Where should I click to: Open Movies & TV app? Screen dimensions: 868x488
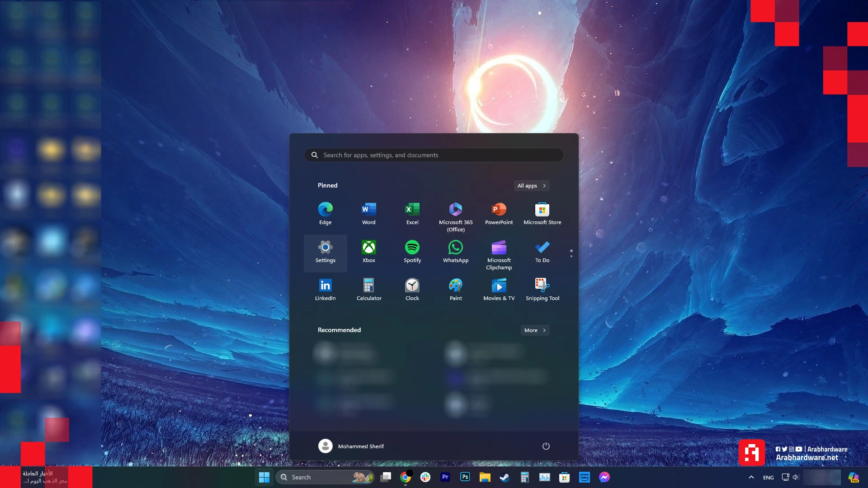pyautogui.click(x=499, y=290)
